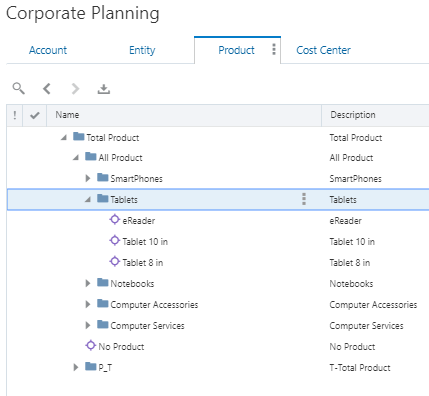Screen dimensions: 429x396
Task: Select the Computer Services name
Action: 147,326
